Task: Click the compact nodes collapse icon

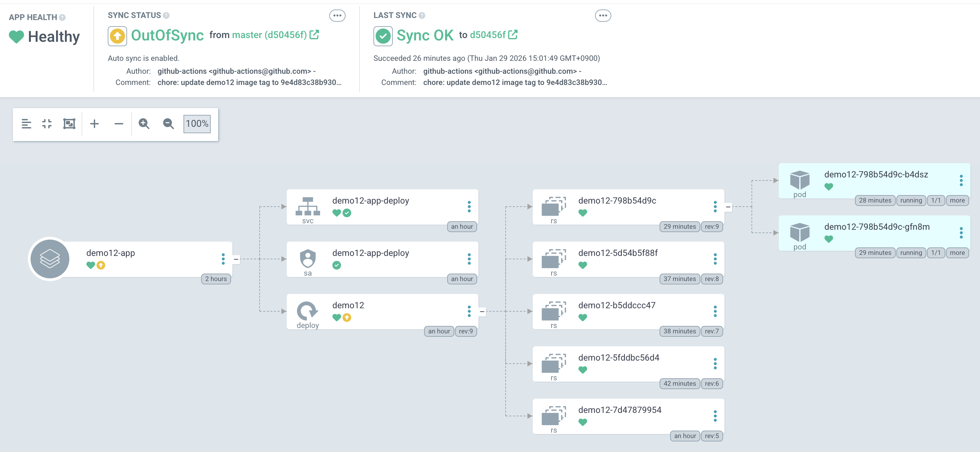Action: tap(47, 124)
